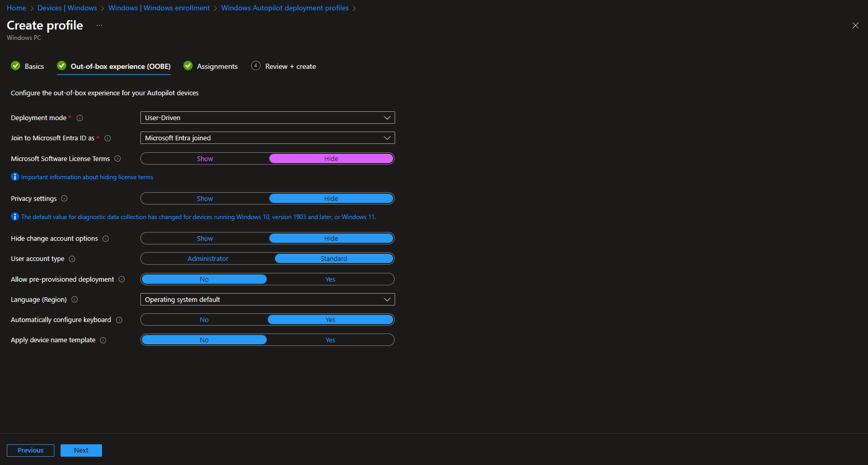868x465 pixels.
Task: Click info icon beside Privacy settings
Action: tap(64, 198)
